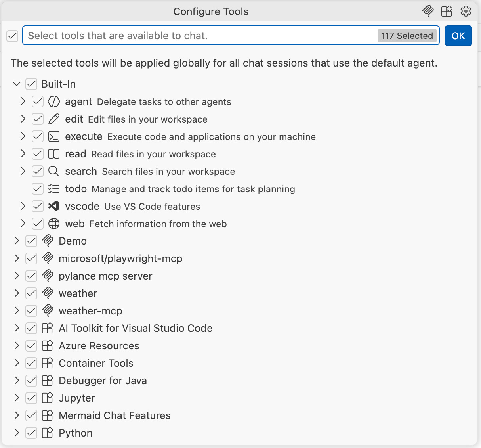The image size is (481, 448).
Task: Disable the execute tool checkbox
Action: tap(38, 136)
